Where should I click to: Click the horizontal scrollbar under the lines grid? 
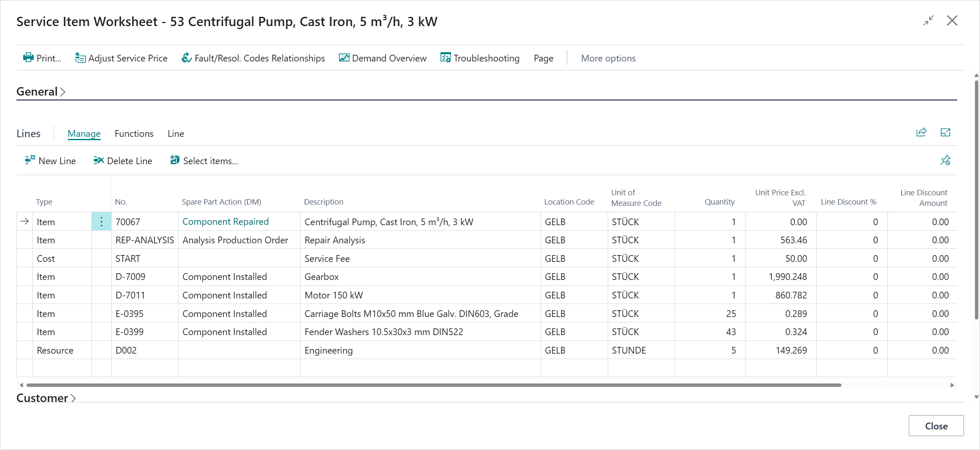tap(434, 385)
